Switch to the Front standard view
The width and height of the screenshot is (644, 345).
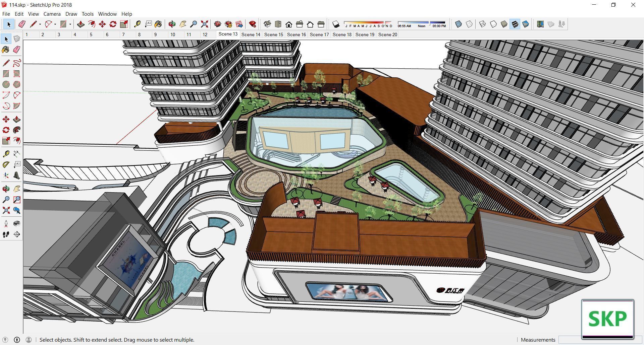pyautogui.click(x=289, y=24)
